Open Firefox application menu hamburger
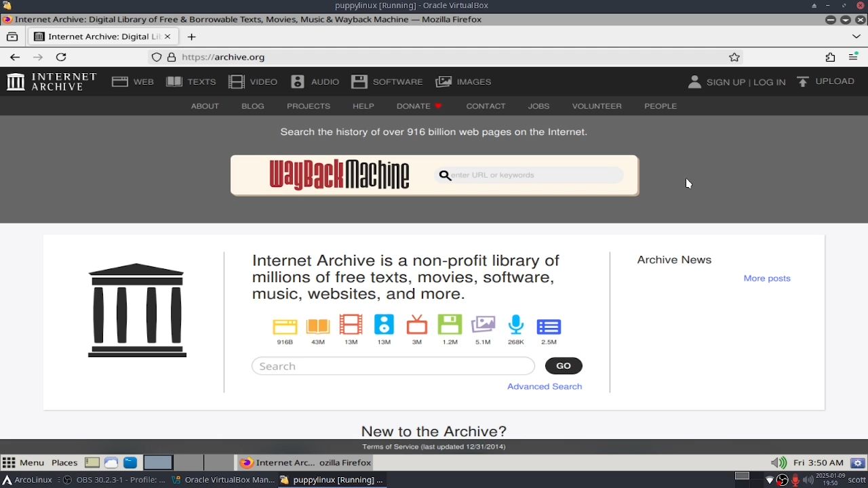Viewport: 868px width, 488px height. point(853,58)
